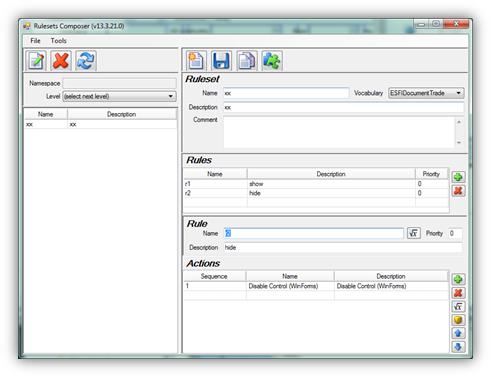Click the Priority field in Rule section
Image resolution: width=491 pixels, height=377 pixels.
[455, 233]
